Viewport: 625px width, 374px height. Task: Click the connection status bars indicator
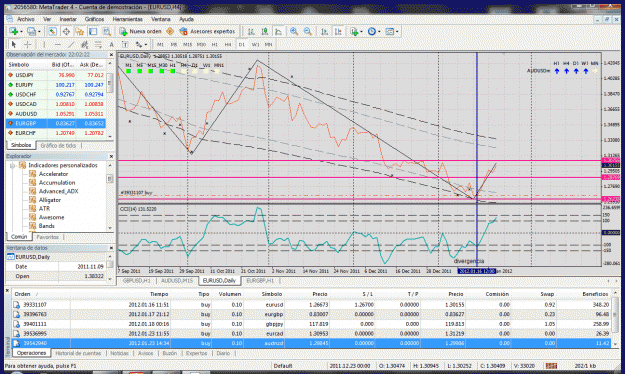551,366
